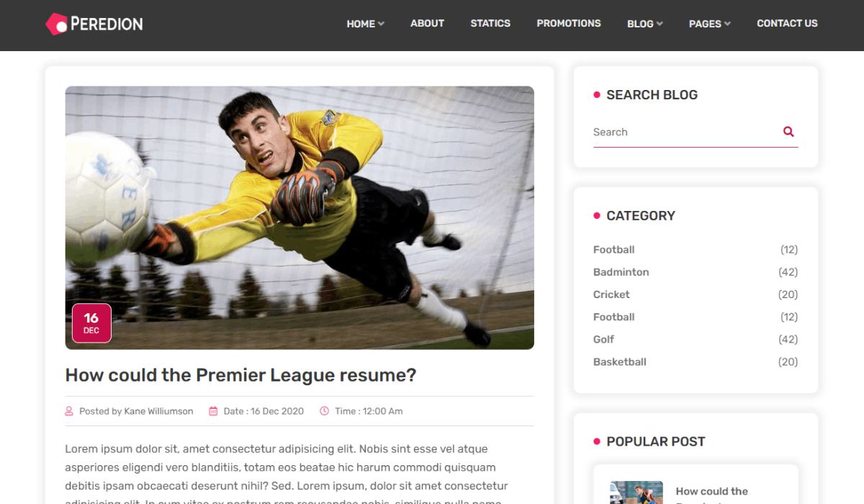The height and width of the screenshot is (504, 864).
Task: Open the Contact Us page
Action: click(x=787, y=23)
